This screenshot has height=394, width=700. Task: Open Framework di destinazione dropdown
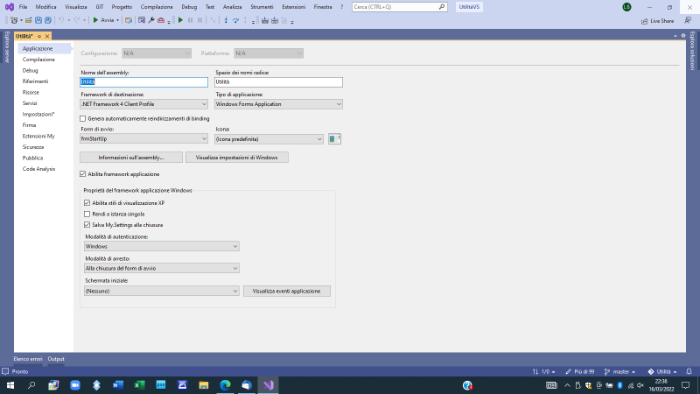[x=144, y=104]
